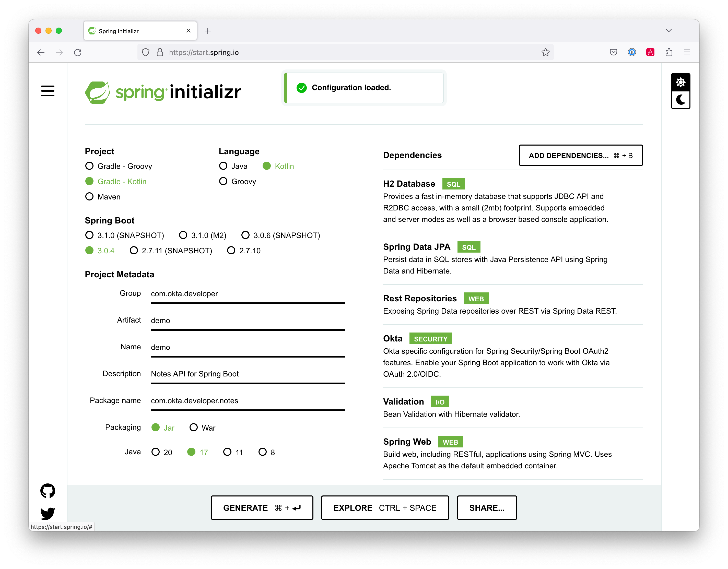Image resolution: width=728 pixels, height=569 pixels.
Task: Switch to light theme sun icon
Action: (x=680, y=82)
